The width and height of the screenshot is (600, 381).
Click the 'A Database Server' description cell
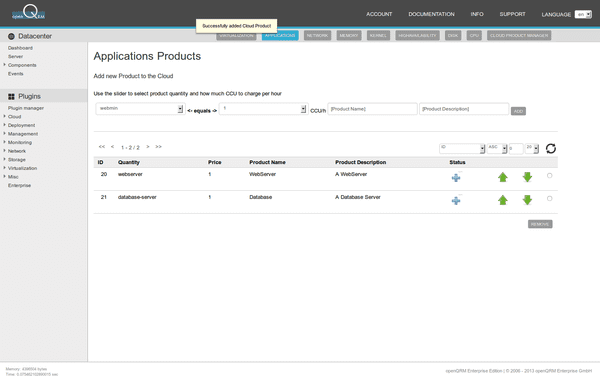click(x=358, y=197)
